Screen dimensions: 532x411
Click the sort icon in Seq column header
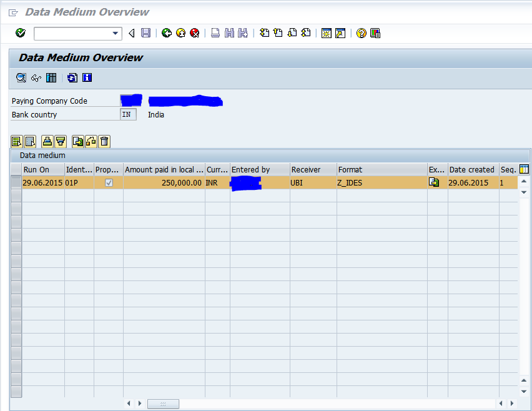[523, 169]
